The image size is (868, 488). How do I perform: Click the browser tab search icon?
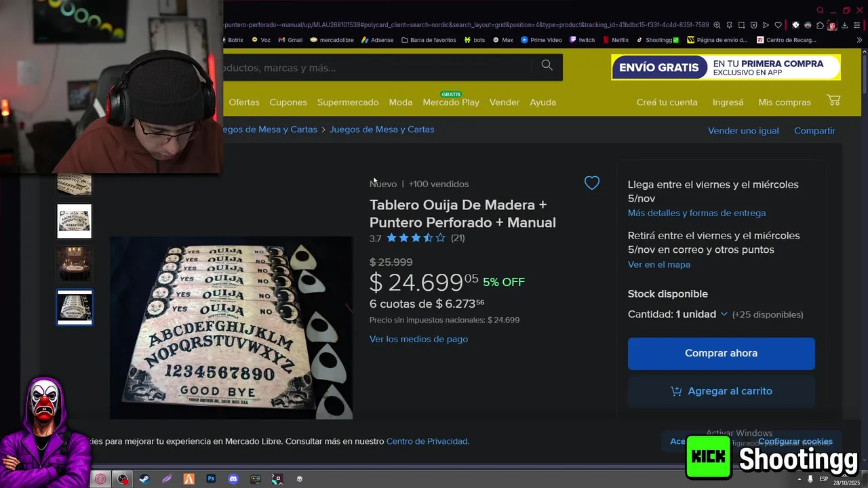pos(821,9)
